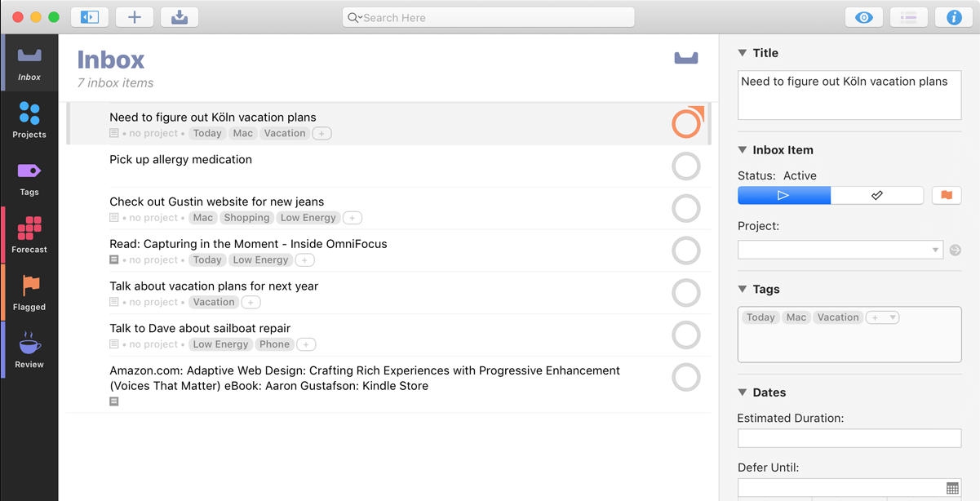Open the Projects perspective in the sidebar
The image size is (980, 501).
[29, 120]
